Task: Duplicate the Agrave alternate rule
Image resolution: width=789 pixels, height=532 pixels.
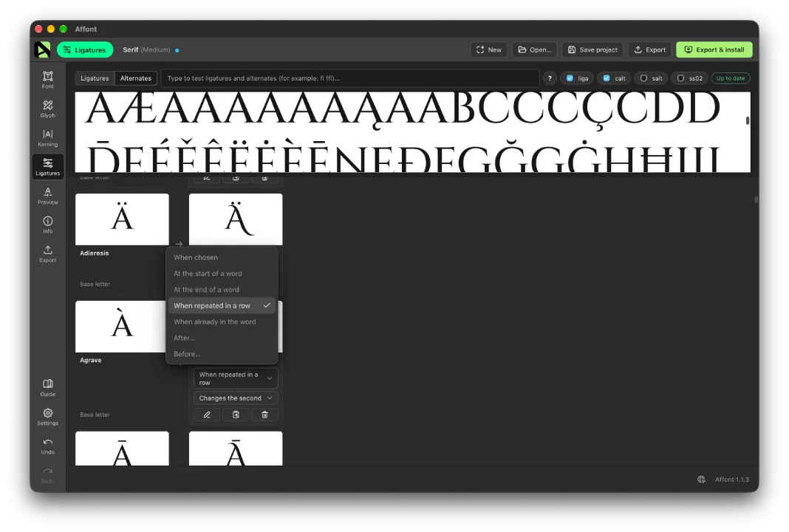Action: (x=236, y=415)
